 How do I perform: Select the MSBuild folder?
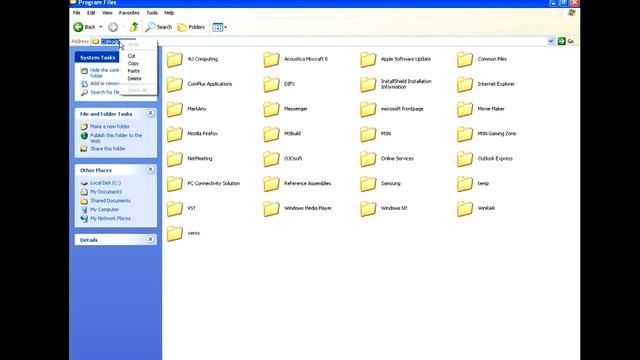[282, 134]
